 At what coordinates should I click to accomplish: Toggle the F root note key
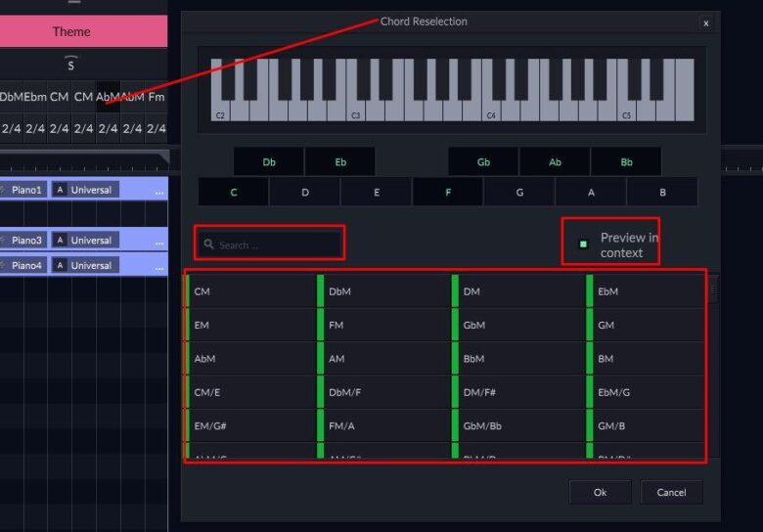coord(448,193)
